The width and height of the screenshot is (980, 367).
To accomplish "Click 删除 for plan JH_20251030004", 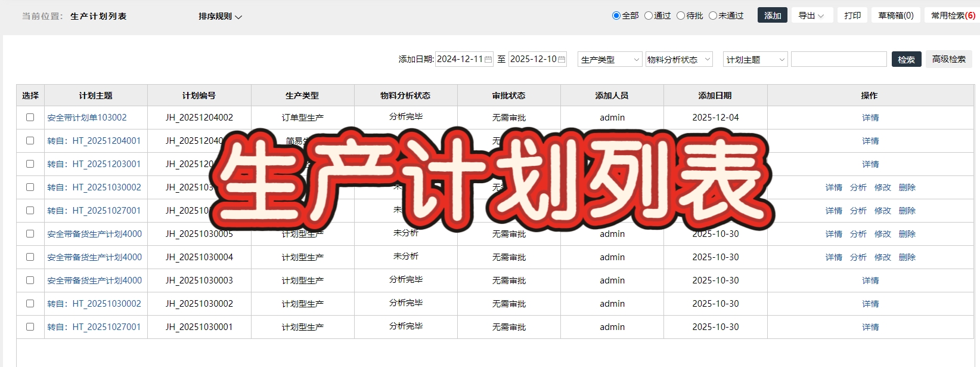I will (907, 257).
